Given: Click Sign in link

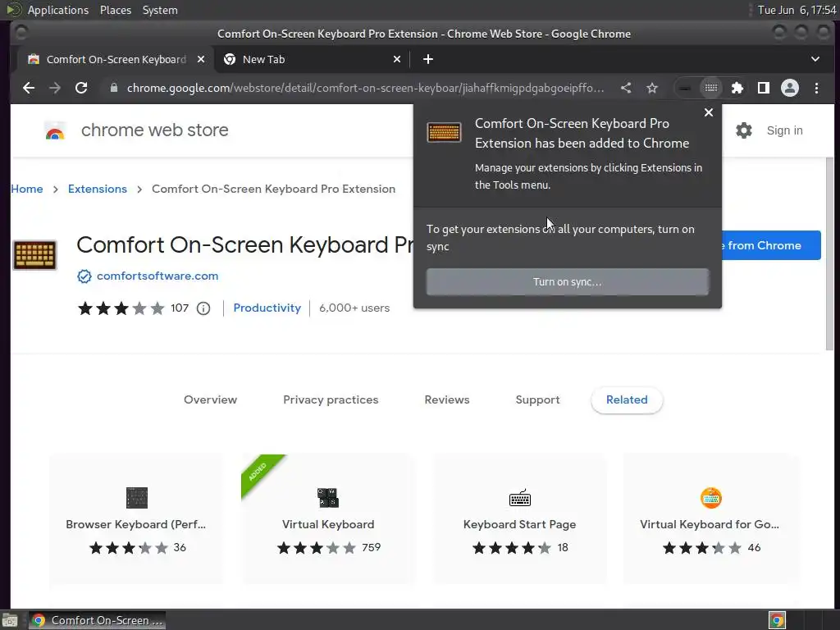Looking at the screenshot, I should 784,130.
